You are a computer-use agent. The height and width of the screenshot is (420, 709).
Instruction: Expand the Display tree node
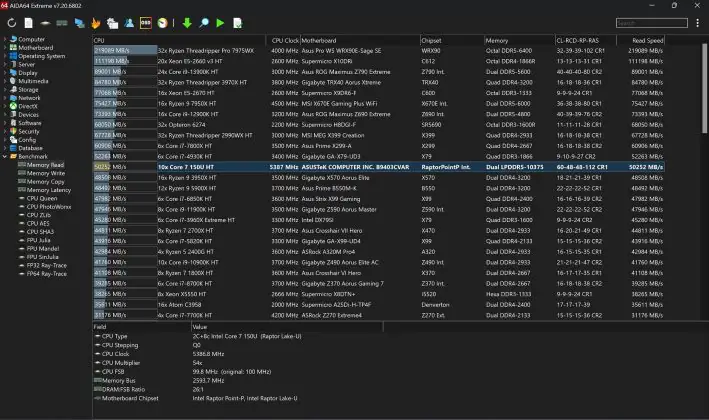(x=5, y=73)
